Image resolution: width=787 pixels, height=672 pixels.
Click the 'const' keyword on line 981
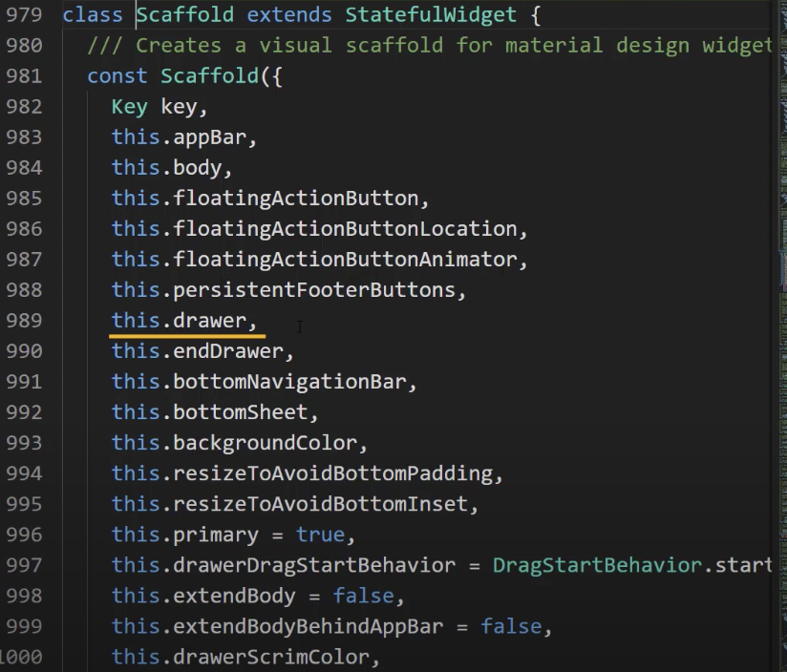tap(117, 76)
